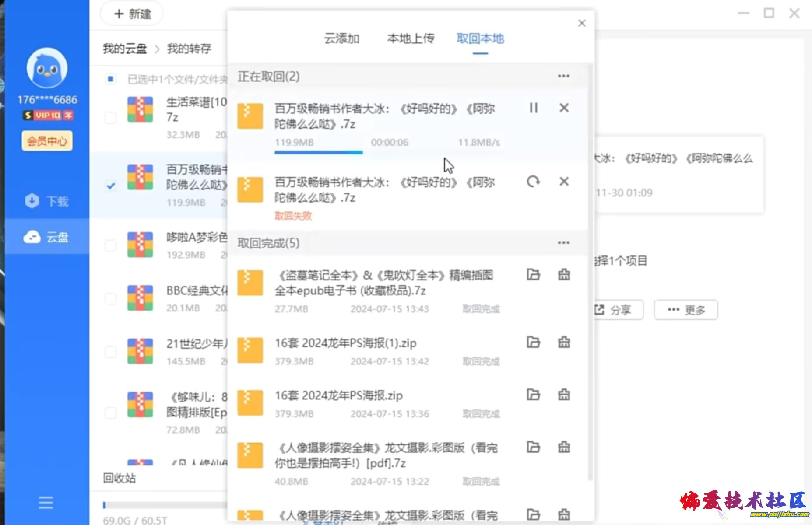
Task: Cancel the failed download item
Action: point(564,181)
